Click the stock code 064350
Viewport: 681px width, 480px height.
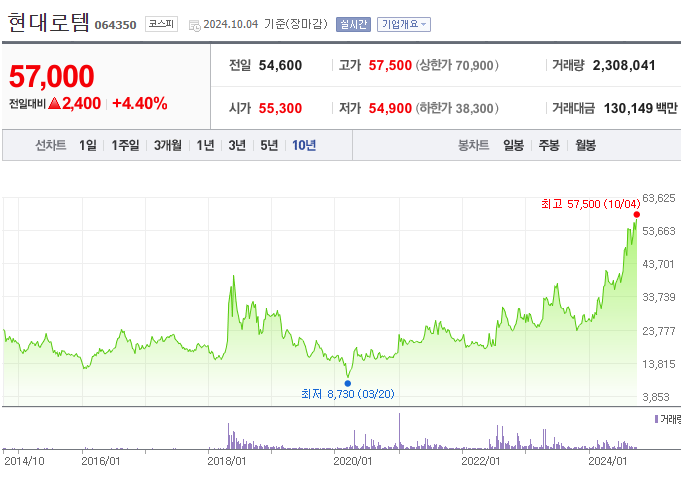116,25
